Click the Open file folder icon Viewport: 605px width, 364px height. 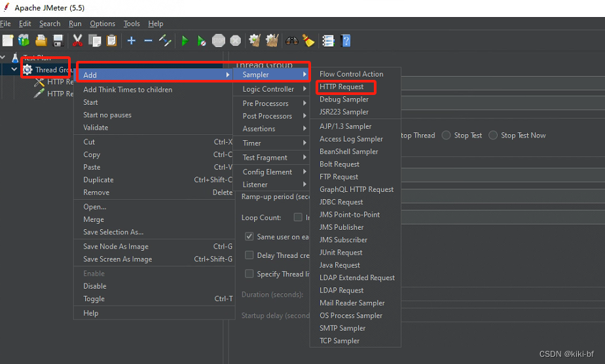pyautogui.click(x=41, y=41)
